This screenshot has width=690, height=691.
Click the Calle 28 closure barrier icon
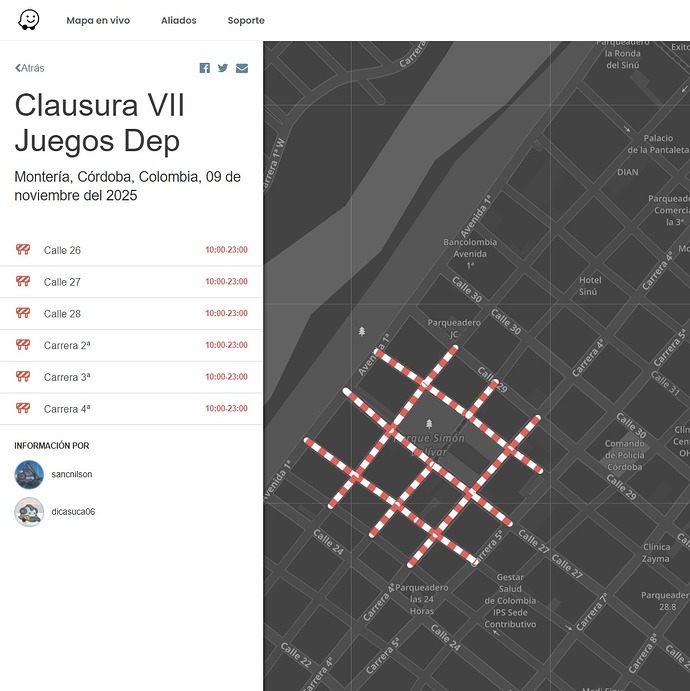click(x=23, y=313)
